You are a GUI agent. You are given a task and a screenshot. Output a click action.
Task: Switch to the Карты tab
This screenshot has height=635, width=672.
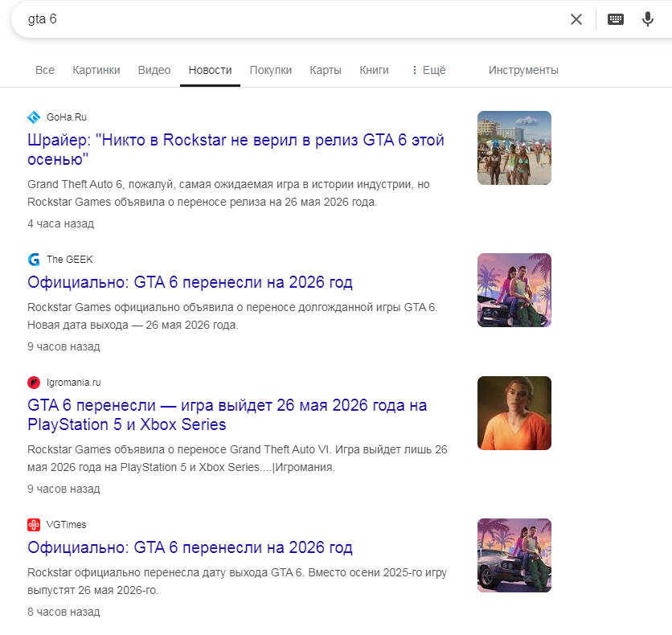coord(326,70)
